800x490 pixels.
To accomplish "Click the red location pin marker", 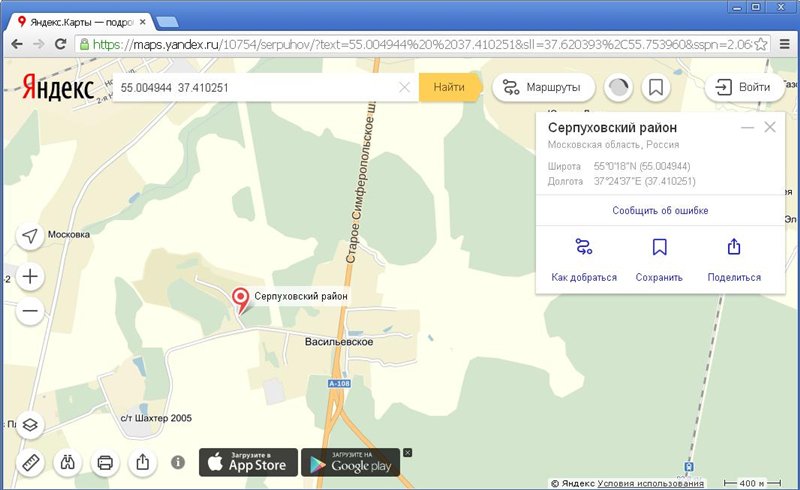I will 240,301.
